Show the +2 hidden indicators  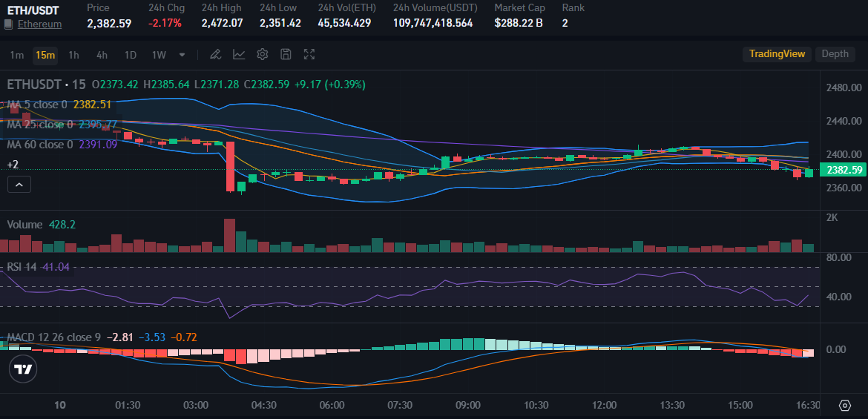click(x=13, y=165)
